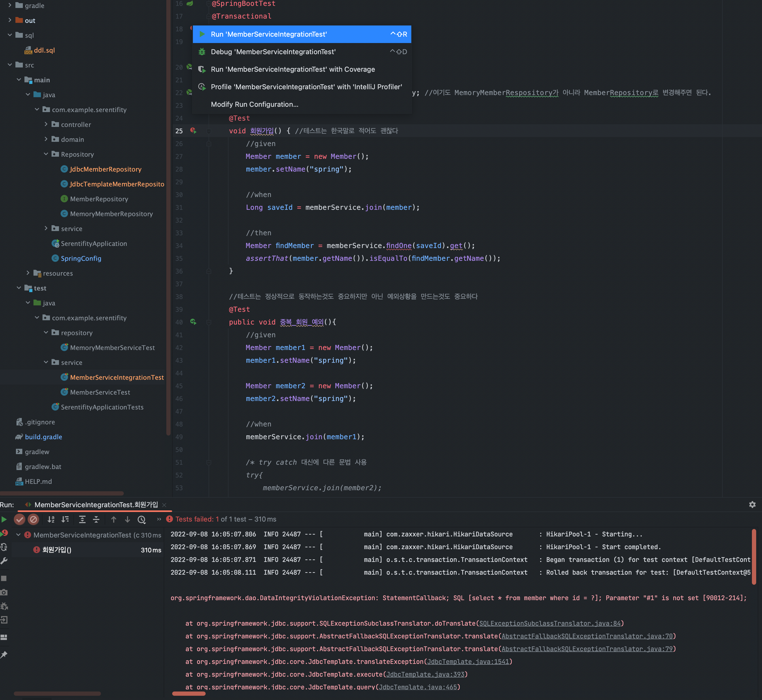The image size is (762, 700).
Task: Choose Profile with 'IntelliJ Profiler' menu item
Action: (302, 87)
